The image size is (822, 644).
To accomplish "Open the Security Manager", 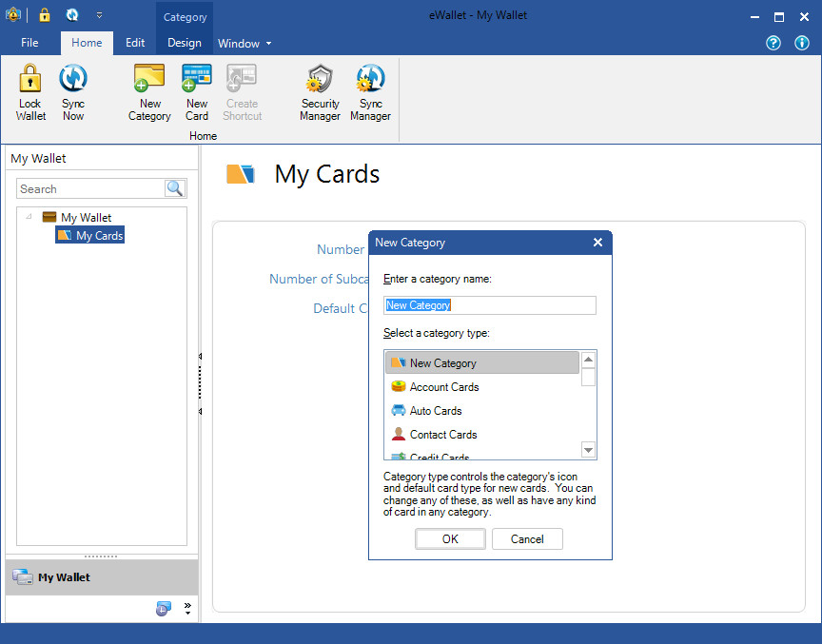I will [x=320, y=92].
